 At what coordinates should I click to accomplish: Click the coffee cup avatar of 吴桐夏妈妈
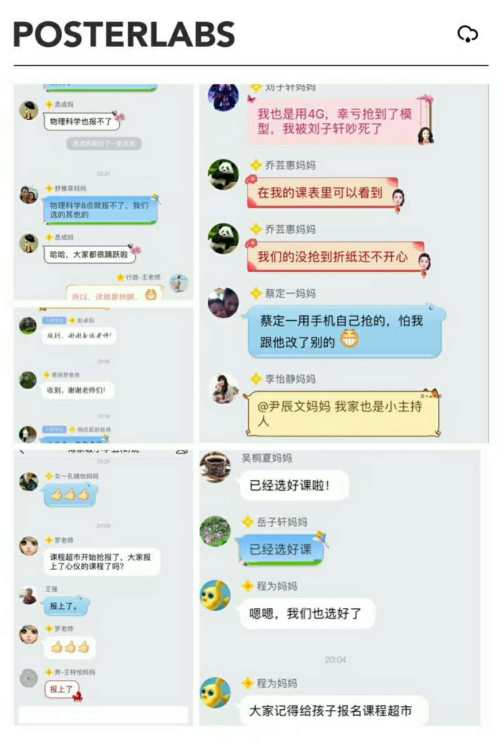tap(215, 467)
